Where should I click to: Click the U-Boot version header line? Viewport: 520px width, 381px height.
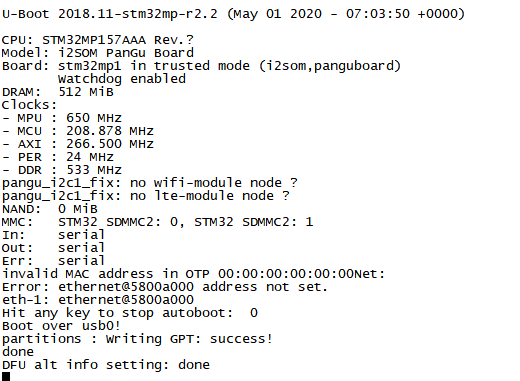[x=233, y=14]
